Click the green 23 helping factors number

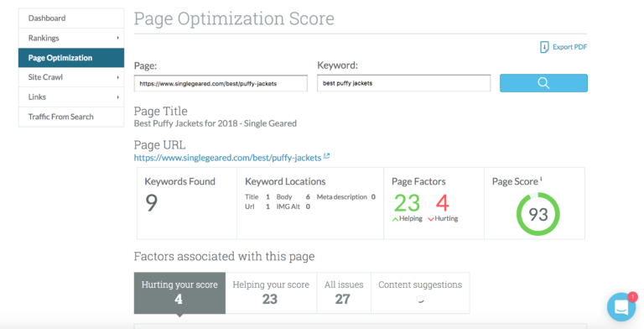point(407,203)
